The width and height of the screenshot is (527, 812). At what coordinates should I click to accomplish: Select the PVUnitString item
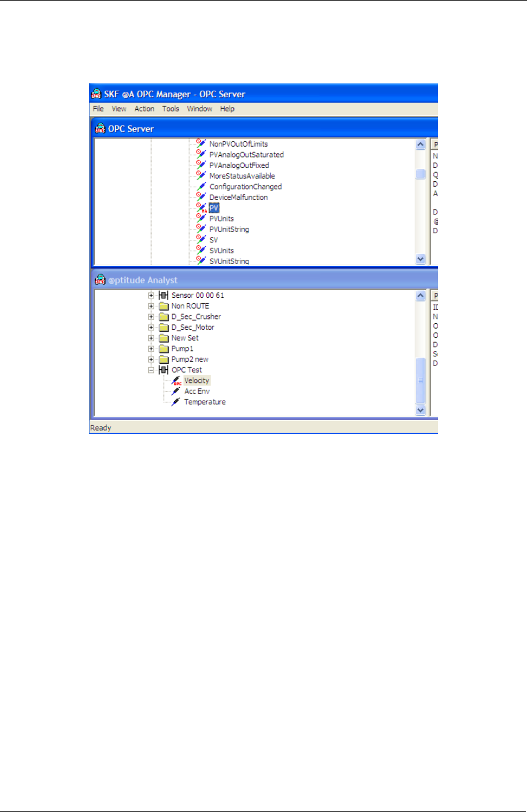(229, 229)
